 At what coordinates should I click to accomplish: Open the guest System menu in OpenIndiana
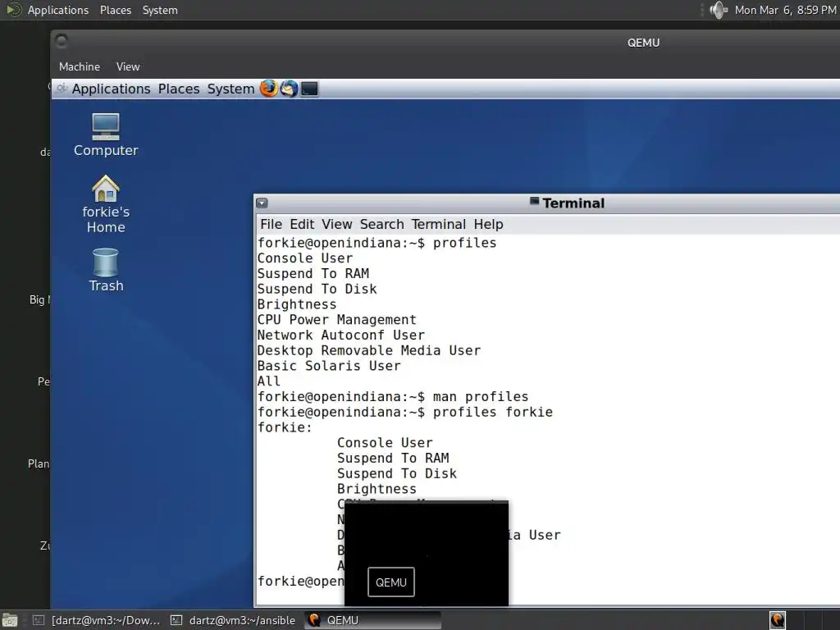click(x=231, y=89)
